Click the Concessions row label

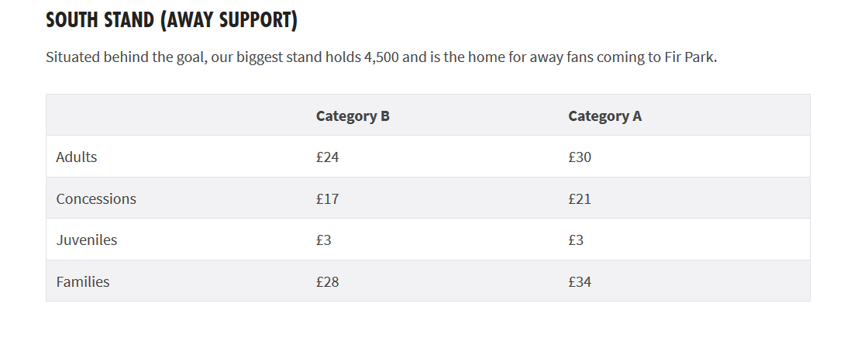click(96, 198)
